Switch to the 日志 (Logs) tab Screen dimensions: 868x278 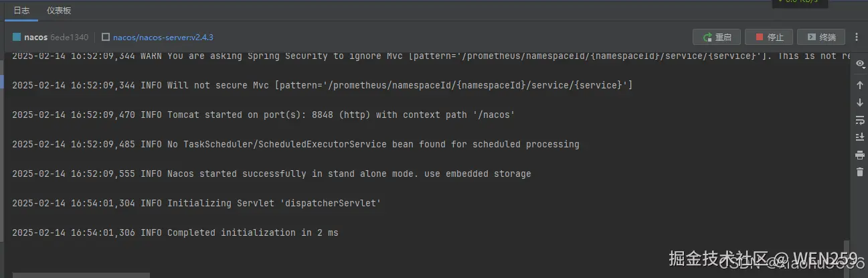tap(21, 11)
